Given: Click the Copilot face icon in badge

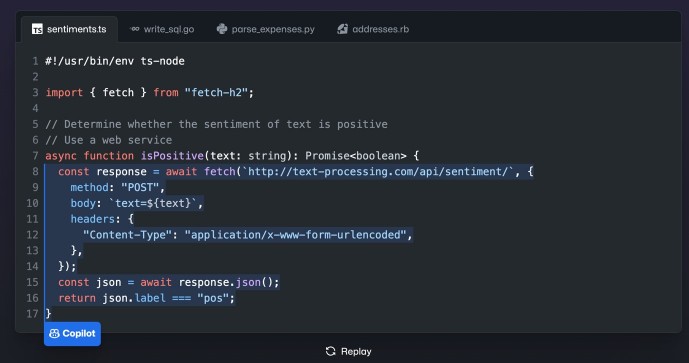Looking at the screenshot, I should tap(54, 334).
